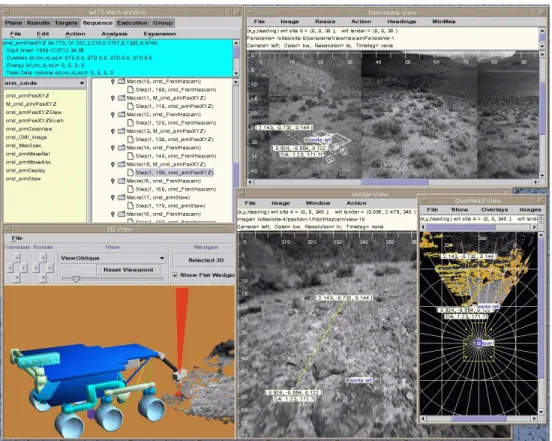552x441 pixels.
Task: Click the Translate right arrow in 3D View
Action: tap(23, 267)
